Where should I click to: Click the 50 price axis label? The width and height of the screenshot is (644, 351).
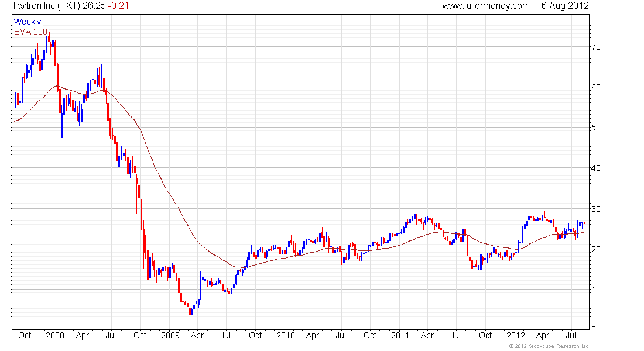click(595, 128)
